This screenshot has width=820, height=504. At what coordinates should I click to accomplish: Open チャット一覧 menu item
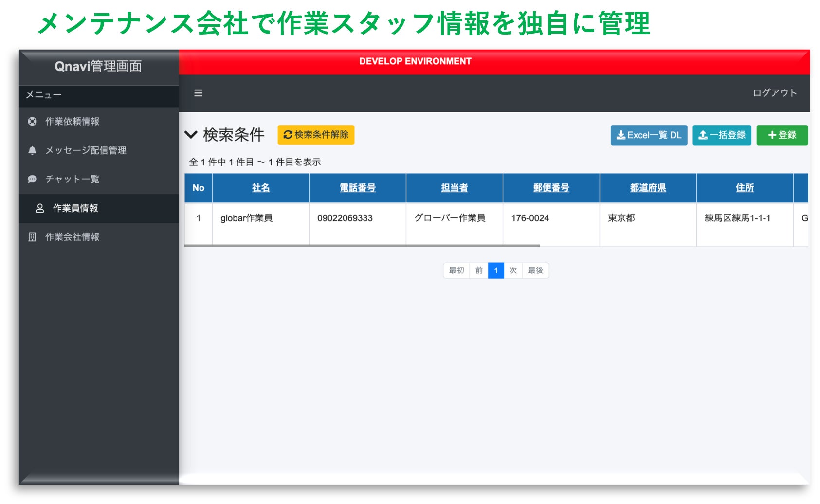click(99, 179)
